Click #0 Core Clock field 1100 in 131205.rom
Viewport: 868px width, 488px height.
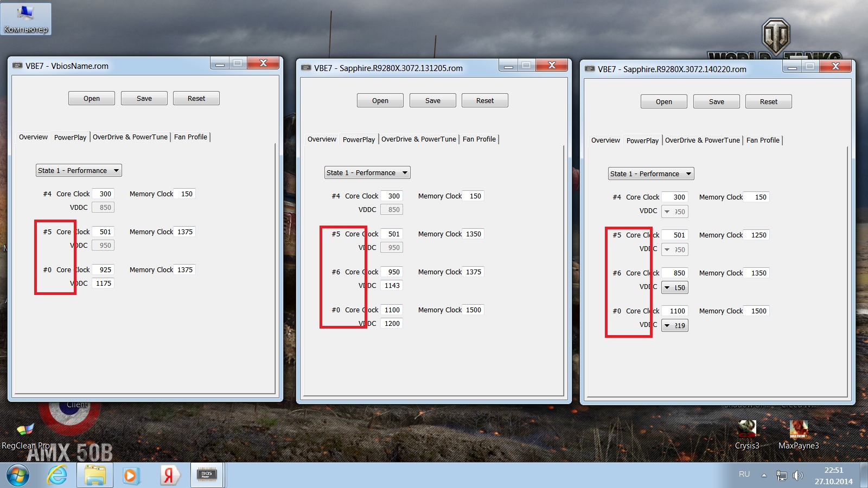click(x=392, y=310)
